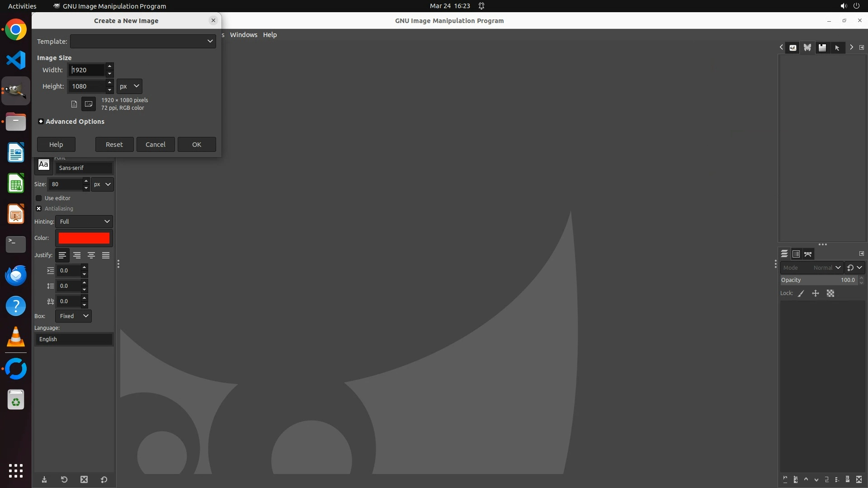Select portrait orientation icon
This screenshot has width=868, height=488.
tap(74, 104)
